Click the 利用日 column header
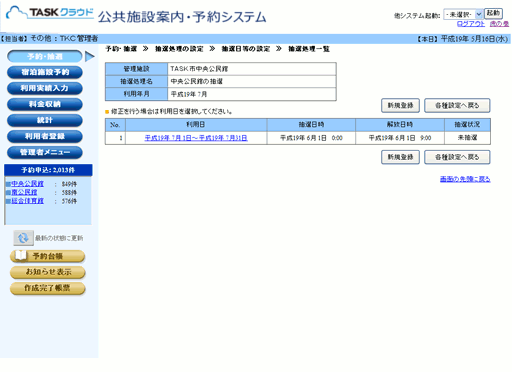 196,125
